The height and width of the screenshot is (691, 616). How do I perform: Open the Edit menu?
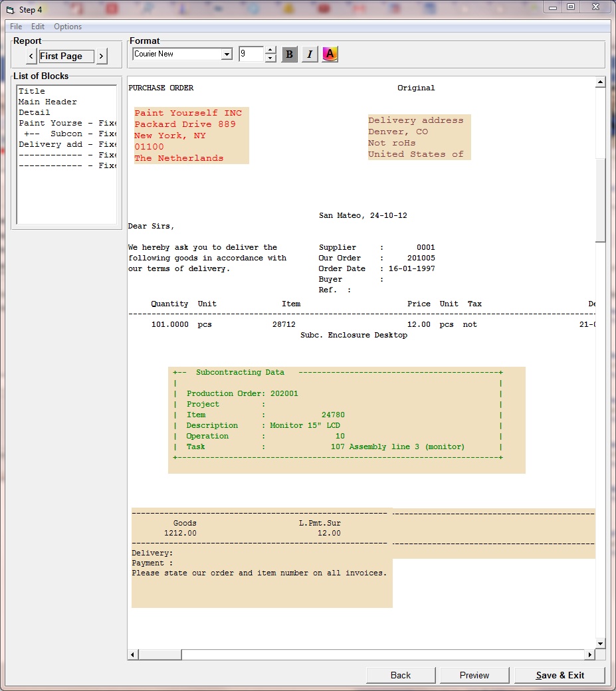click(37, 26)
